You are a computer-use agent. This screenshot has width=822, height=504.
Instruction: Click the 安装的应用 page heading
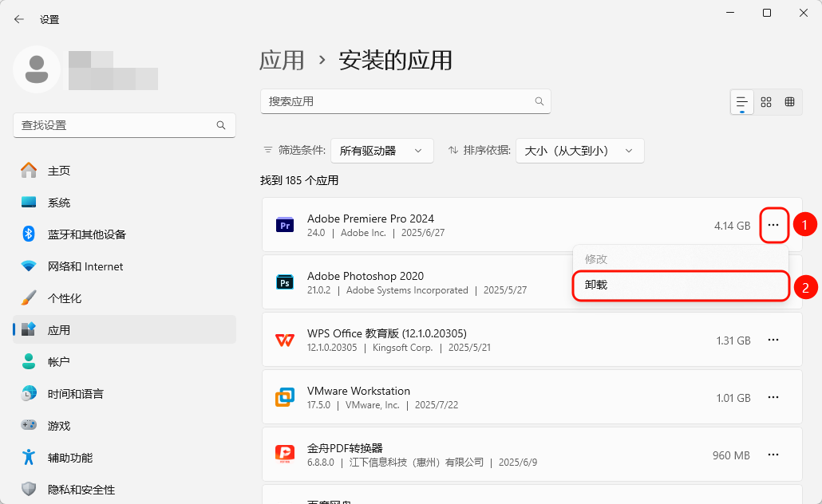(395, 61)
